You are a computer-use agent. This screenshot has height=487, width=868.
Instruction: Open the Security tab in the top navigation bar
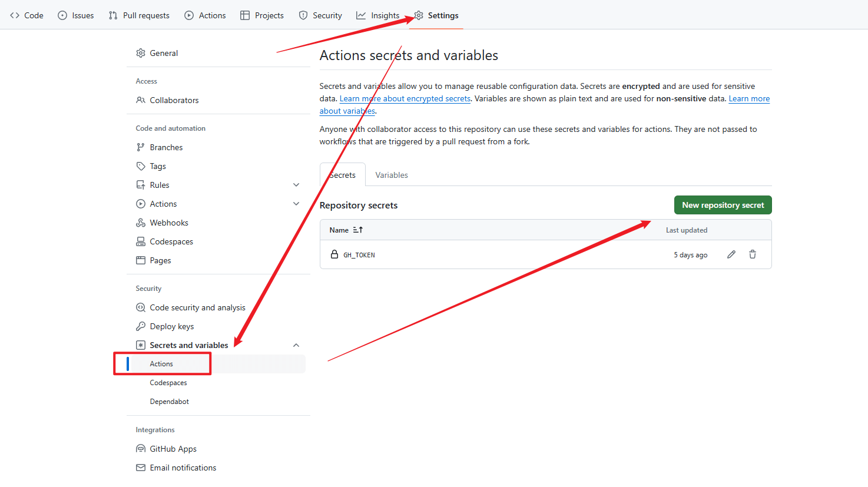[320, 15]
